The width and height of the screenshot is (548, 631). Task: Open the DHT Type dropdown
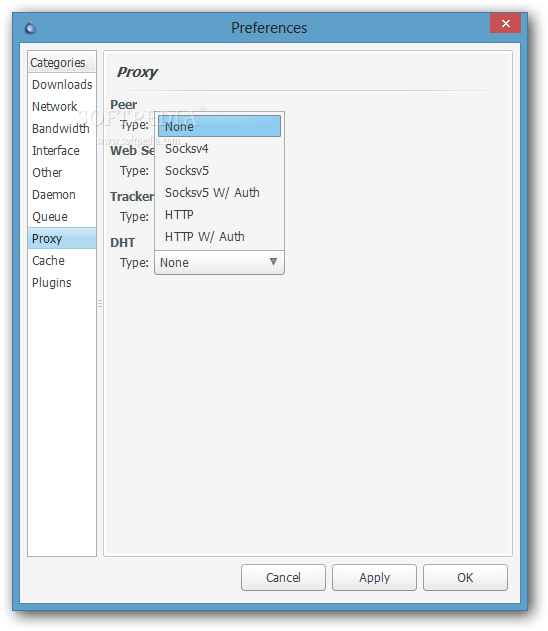[219, 262]
